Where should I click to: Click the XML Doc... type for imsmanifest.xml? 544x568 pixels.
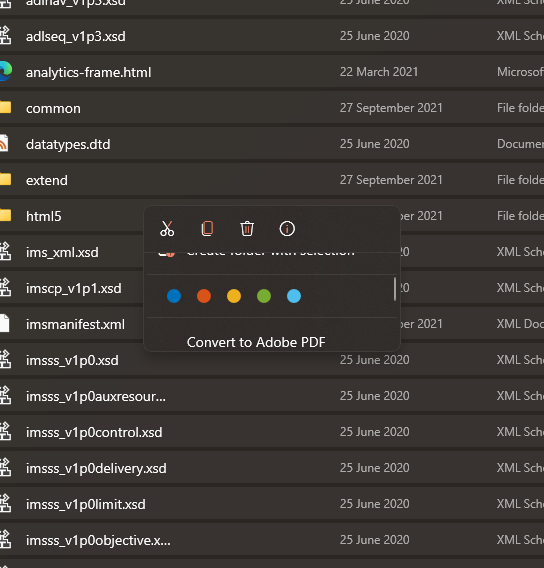pyautogui.click(x=520, y=324)
